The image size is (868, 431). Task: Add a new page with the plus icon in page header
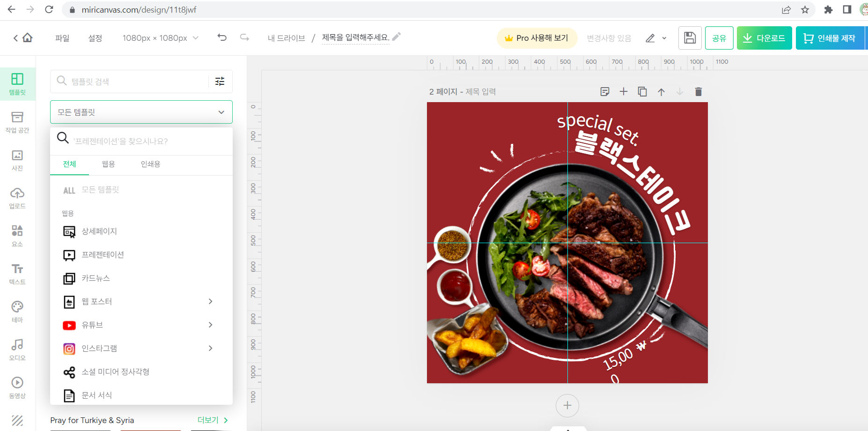point(624,92)
